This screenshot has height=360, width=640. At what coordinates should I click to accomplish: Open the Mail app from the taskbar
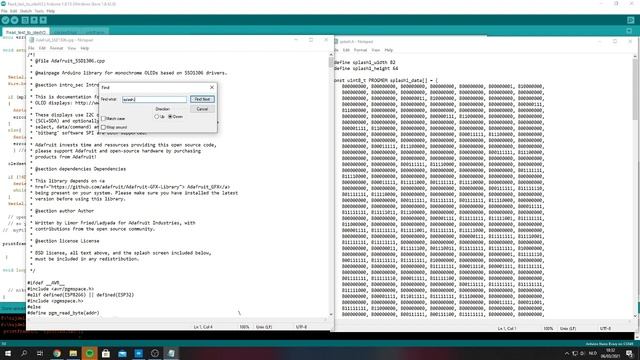(x=122, y=353)
